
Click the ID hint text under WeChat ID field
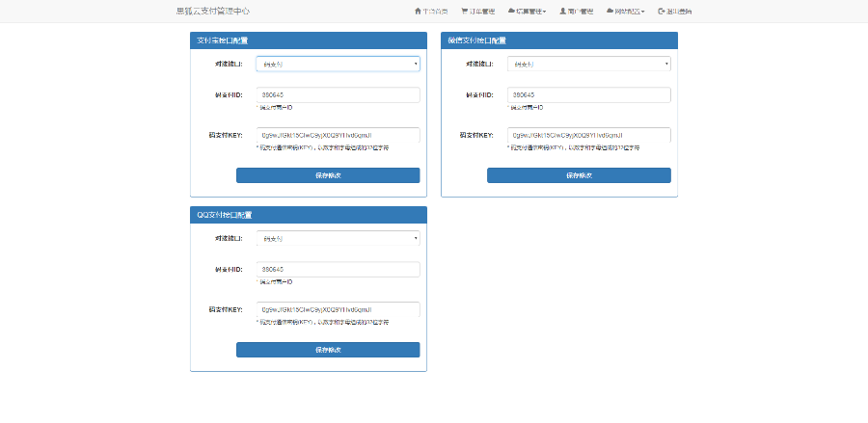point(525,107)
